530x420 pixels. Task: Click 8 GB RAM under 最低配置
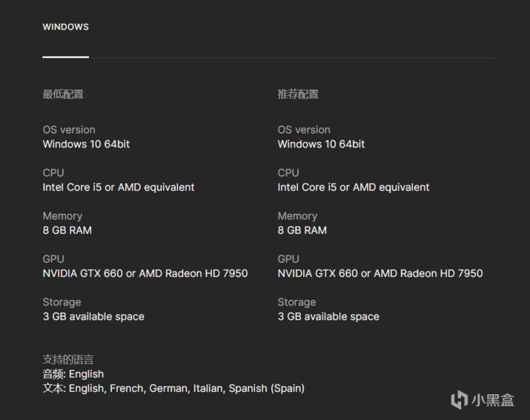[x=68, y=230]
